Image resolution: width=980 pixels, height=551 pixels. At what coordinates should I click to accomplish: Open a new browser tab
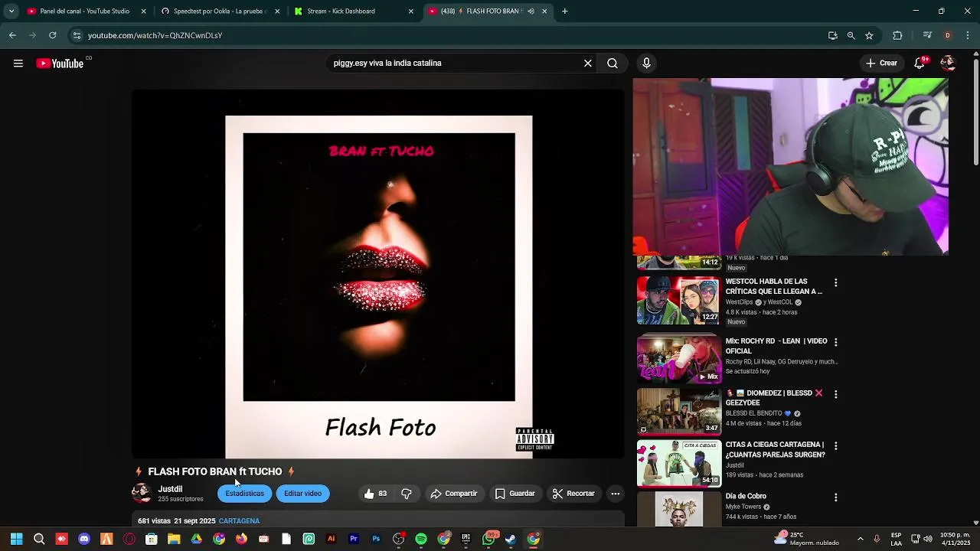pos(565,11)
